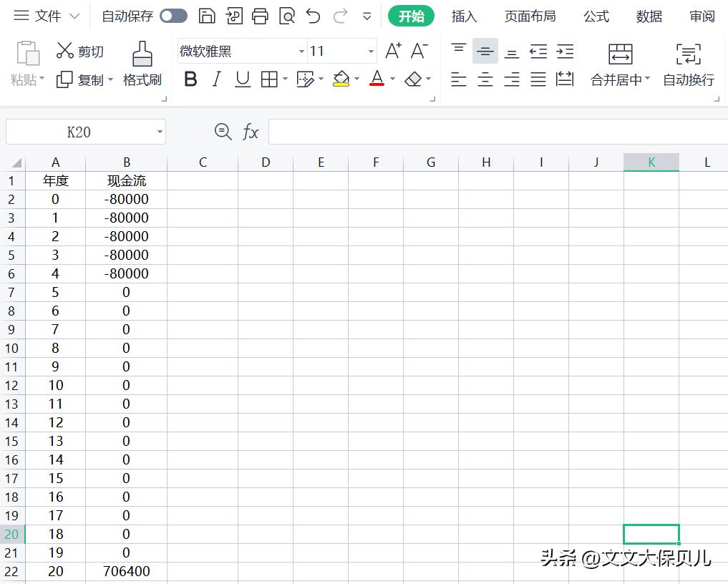Viewport: 728px width, 584px height.
Task: Click the Print icon in top toolbar
Action: point(260,16)
